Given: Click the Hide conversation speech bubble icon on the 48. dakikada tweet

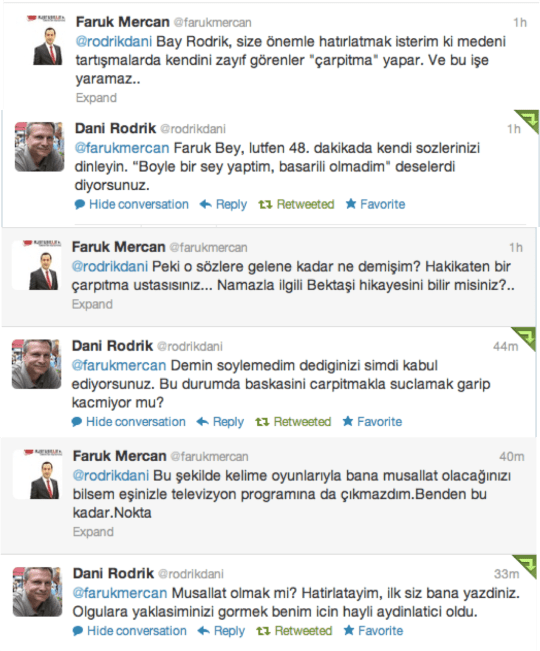Looking at the screenshot, I should pyautogui.click(x=80, y=204).
